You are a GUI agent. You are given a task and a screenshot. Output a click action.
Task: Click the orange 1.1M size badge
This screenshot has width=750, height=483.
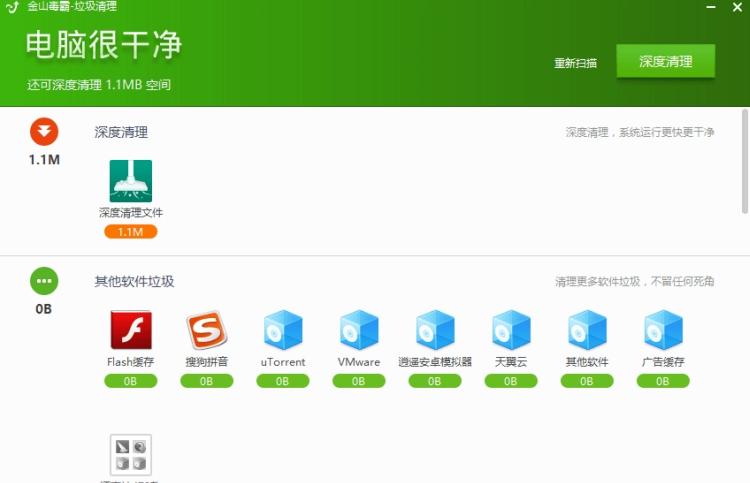(x=131, y=232)
